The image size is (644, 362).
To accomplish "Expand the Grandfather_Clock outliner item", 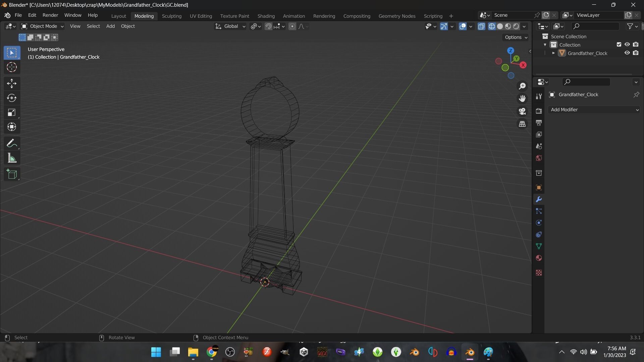I will pos(553,53).
